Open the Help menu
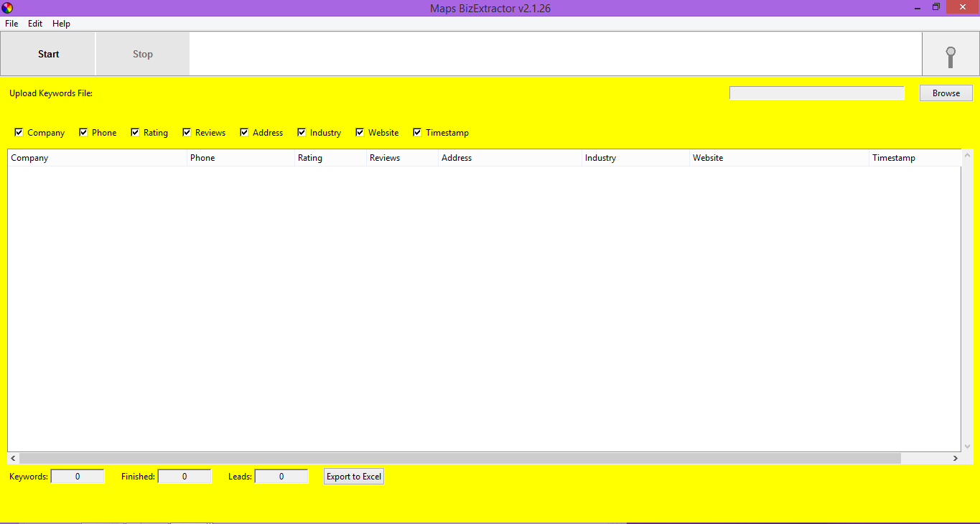 (62, 24)
